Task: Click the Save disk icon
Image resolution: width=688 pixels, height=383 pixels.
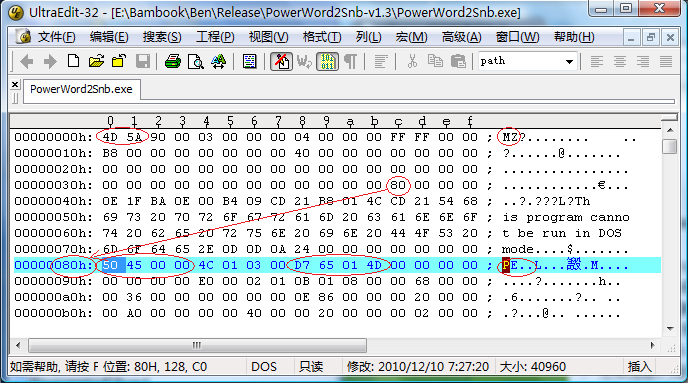Action: (143, 61)
